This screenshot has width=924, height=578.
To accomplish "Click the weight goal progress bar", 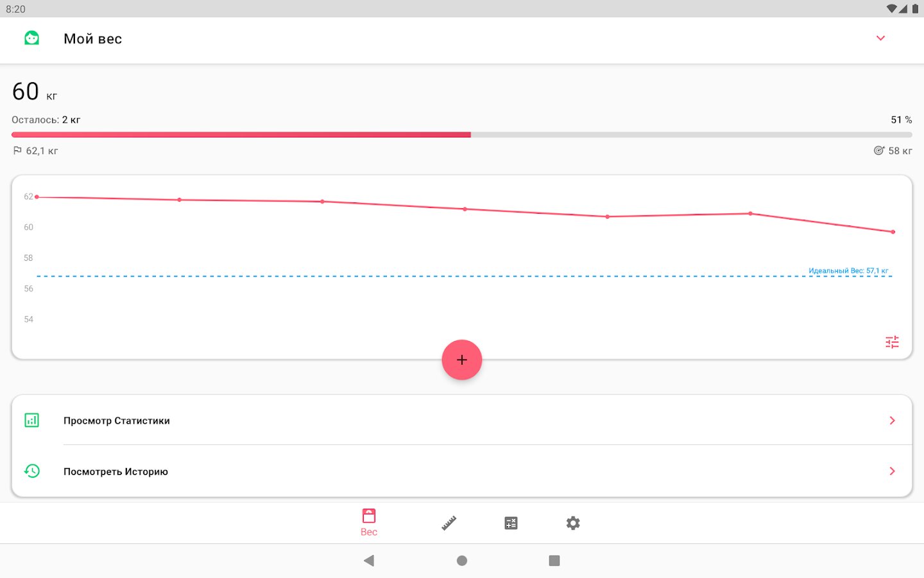I will tap(462, 135).
